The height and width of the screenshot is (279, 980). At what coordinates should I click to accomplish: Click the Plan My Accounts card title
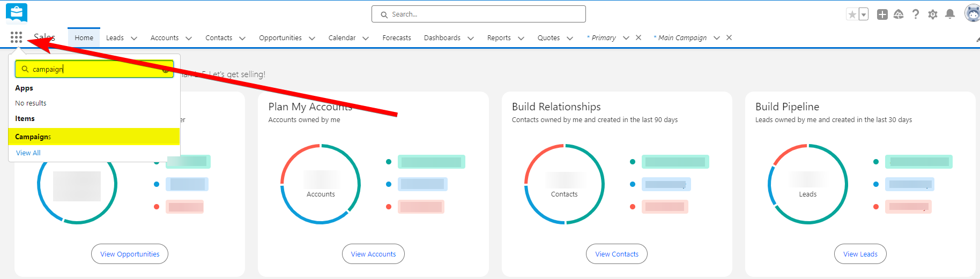[x=310, y=107]
